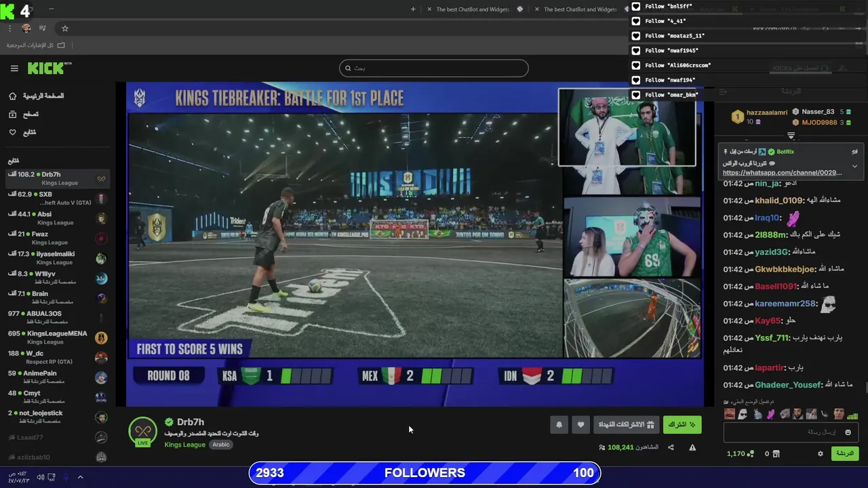Click Yssf_711 username in chat
Viewport: 868px width, 488px height.
click(x=772, y=338)
